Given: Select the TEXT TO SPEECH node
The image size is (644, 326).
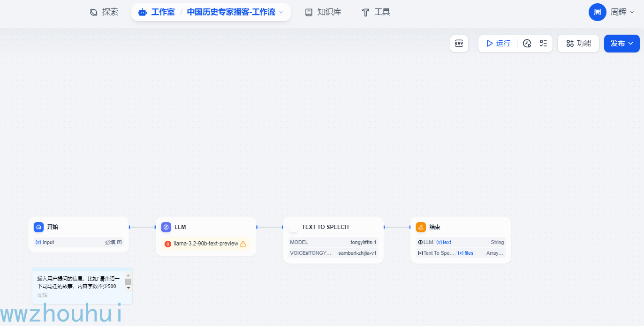Looking at the screenshot, I should (x=333, y=240).
